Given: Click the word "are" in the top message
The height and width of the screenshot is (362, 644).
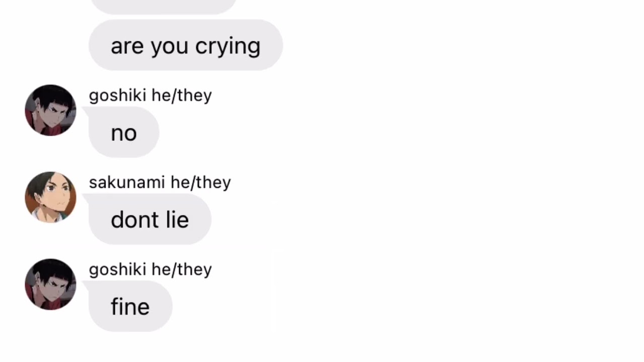Looking at the screenshot, I should [128, 46].
